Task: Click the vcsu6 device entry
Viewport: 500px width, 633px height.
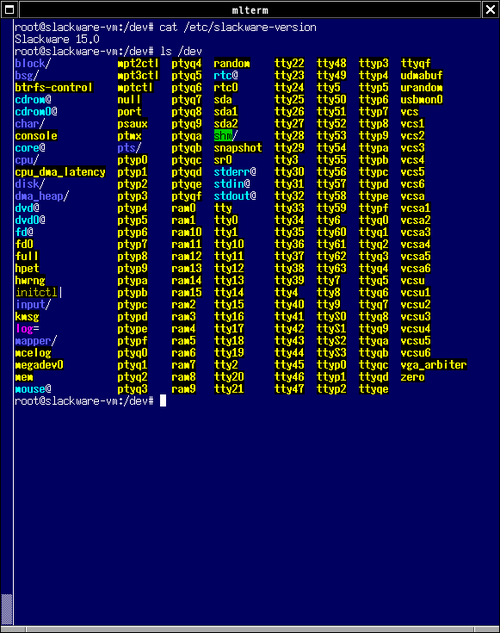Action: click(416, 353)
